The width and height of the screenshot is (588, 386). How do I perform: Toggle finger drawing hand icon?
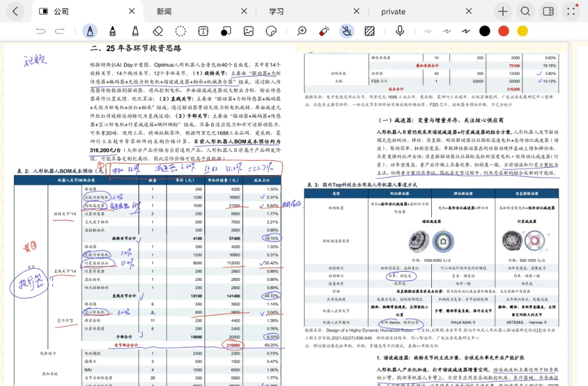click(x=347, y=31)
